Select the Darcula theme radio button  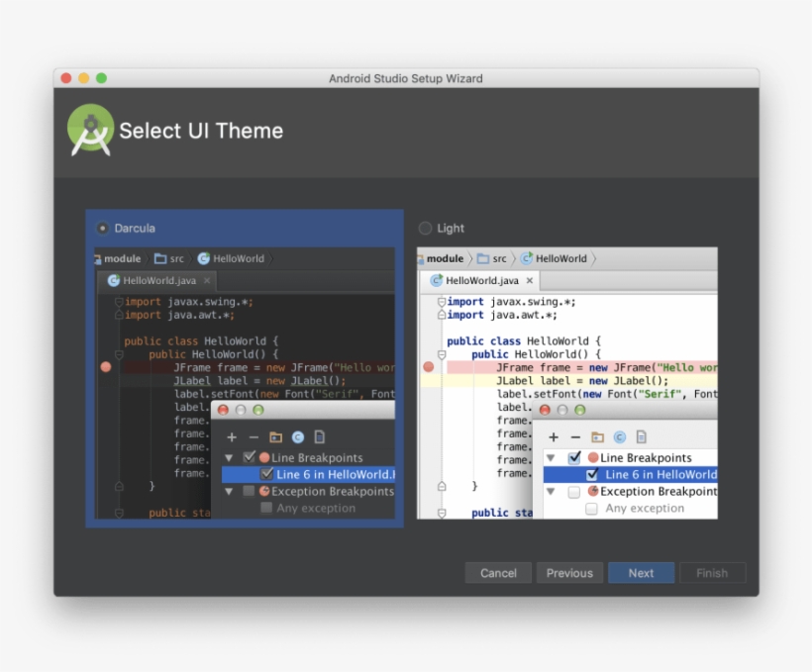click(103, 229)
